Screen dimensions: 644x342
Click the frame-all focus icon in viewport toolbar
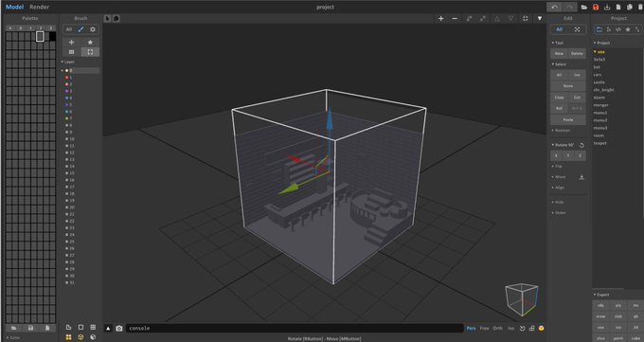(x=526, y=19)
